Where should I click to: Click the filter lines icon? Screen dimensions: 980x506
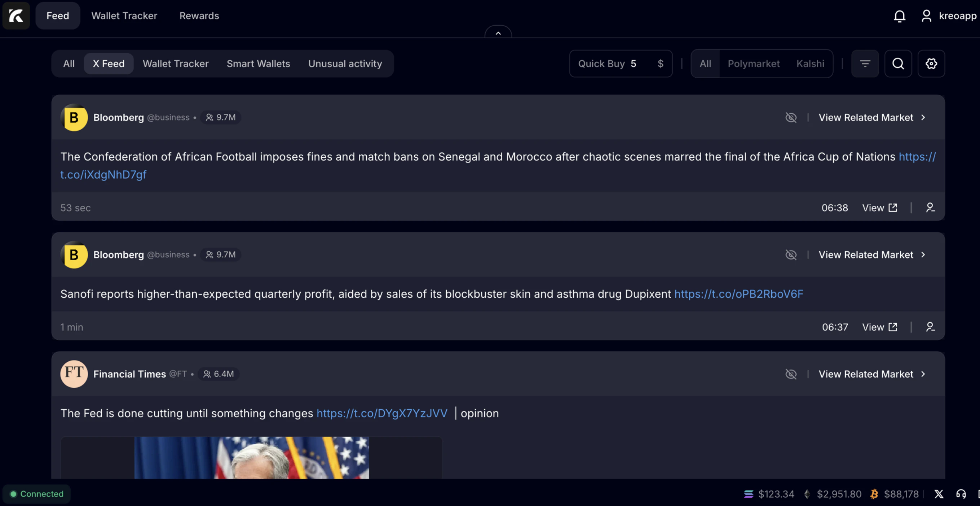pyautogui.click(x=865, y=64)
